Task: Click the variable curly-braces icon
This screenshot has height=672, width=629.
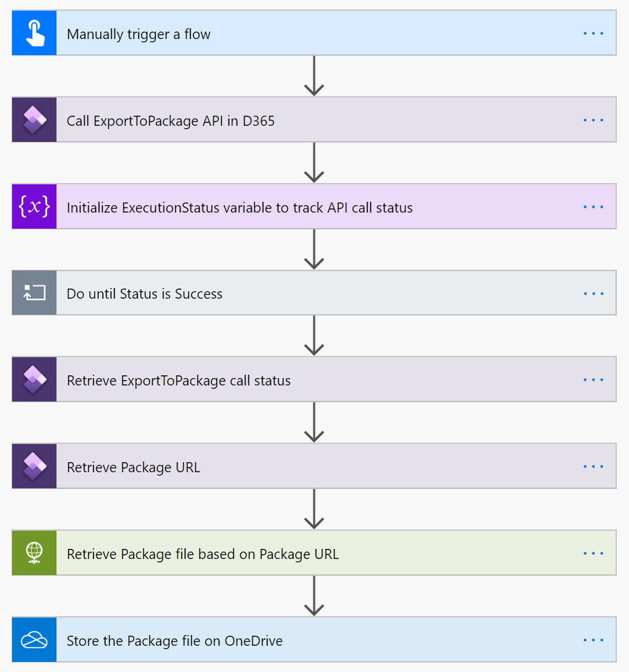Action: pyautogui.click(x=34, y=207)
